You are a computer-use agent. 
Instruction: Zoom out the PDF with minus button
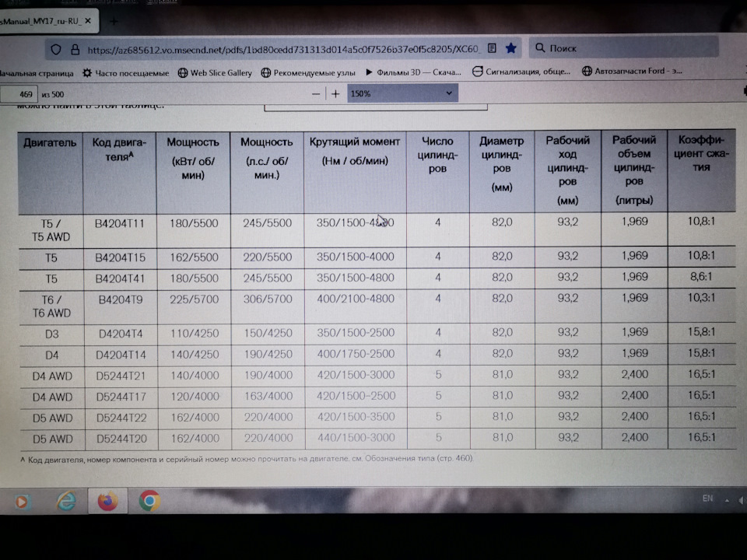pyautogui.click(x=315, y=94)
